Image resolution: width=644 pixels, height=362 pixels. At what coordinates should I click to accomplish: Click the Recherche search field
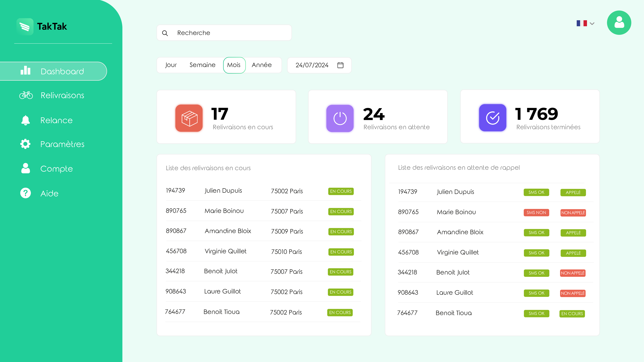point(224,33)
